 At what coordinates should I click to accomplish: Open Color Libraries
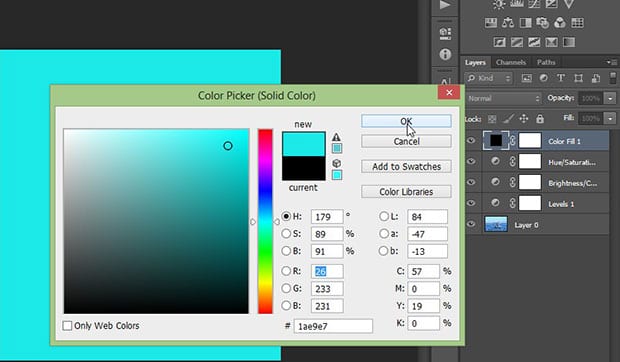click(x=406, y=192)
